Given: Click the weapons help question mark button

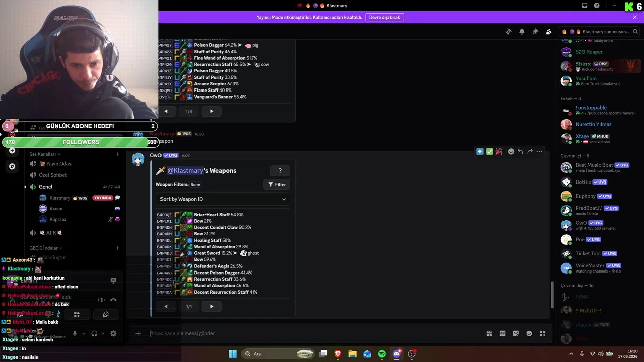Looking at the screenshot, I should (280, 171).
